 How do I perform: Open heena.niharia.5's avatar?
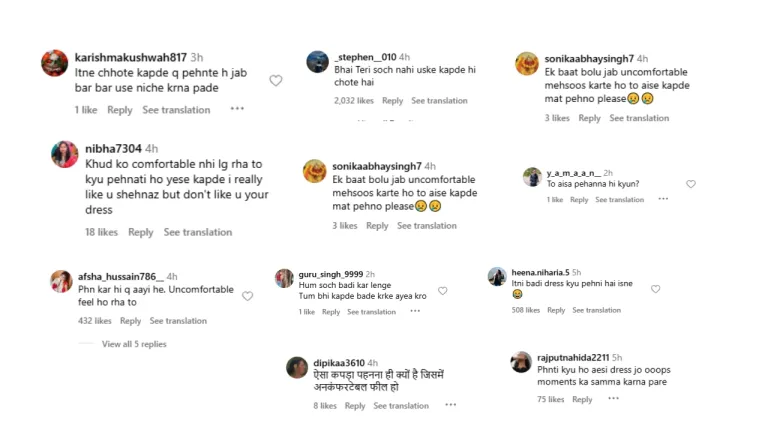coord(497,277)
